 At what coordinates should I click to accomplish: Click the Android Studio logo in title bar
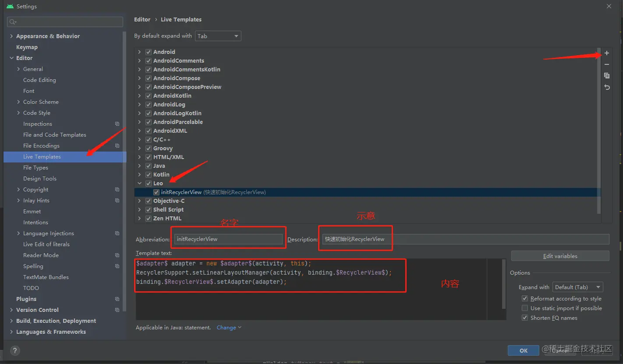pyautogui.click(x=10, y=7)
